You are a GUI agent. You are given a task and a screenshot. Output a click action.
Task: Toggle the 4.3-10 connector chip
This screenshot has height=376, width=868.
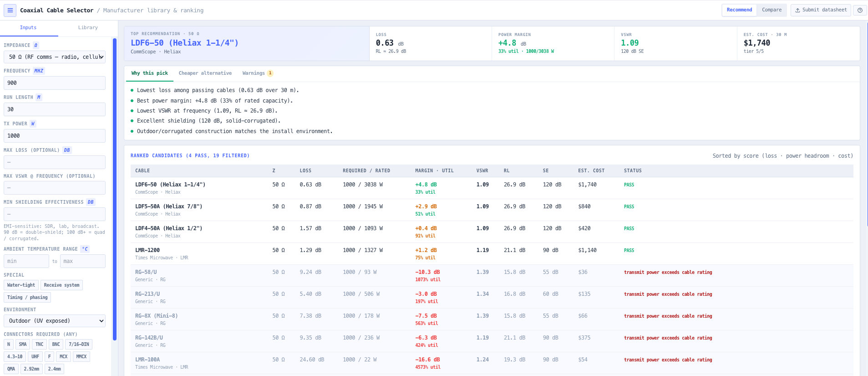point(15,357)
